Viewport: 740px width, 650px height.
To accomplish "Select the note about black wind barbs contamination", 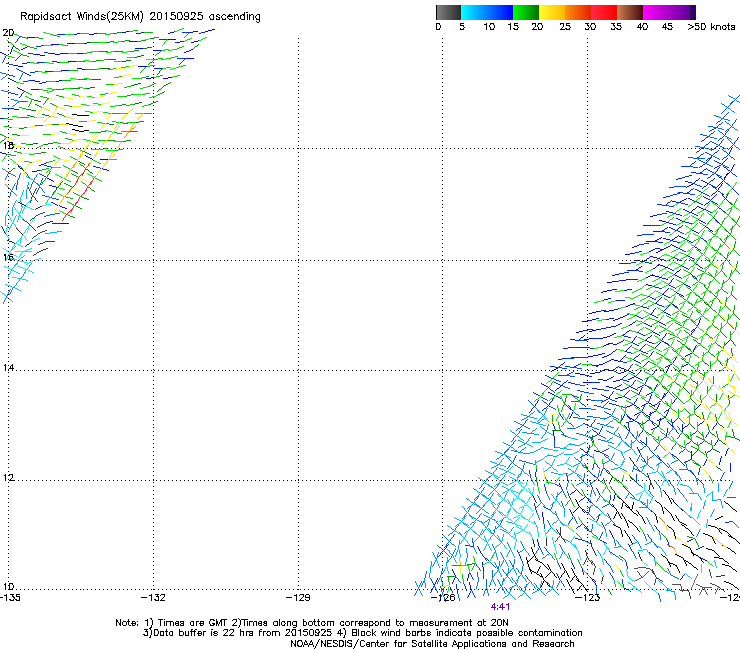I will click(460, 633).
